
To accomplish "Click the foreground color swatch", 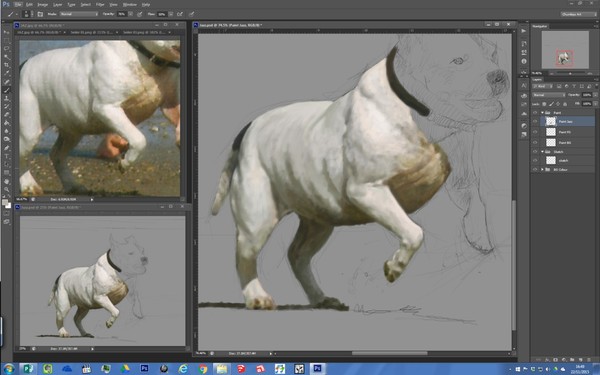I will coord(5,202).
